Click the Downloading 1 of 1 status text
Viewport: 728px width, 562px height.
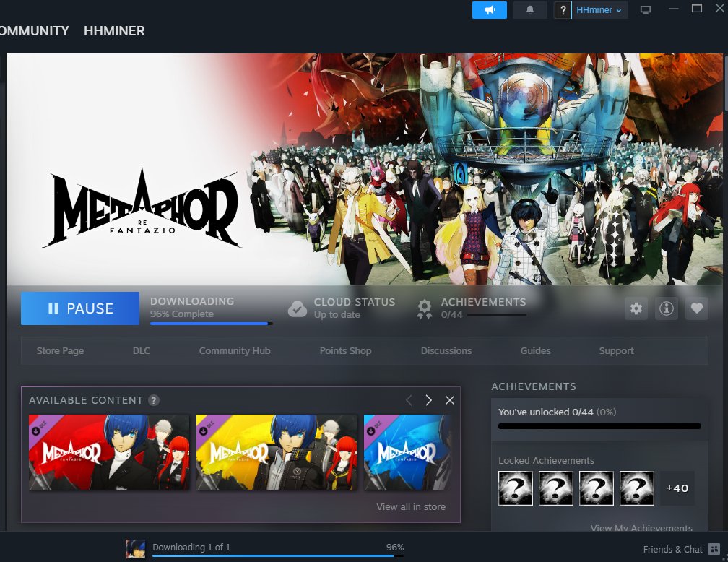pos(191,547)
